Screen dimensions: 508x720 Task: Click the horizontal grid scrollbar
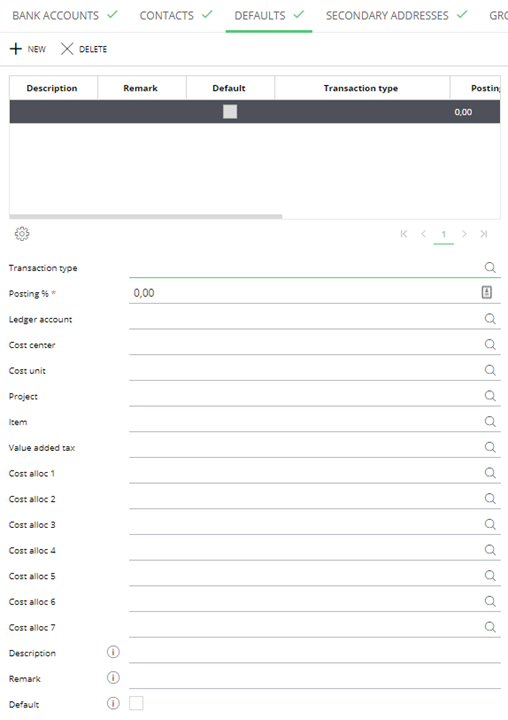click(x=146, y=216)
